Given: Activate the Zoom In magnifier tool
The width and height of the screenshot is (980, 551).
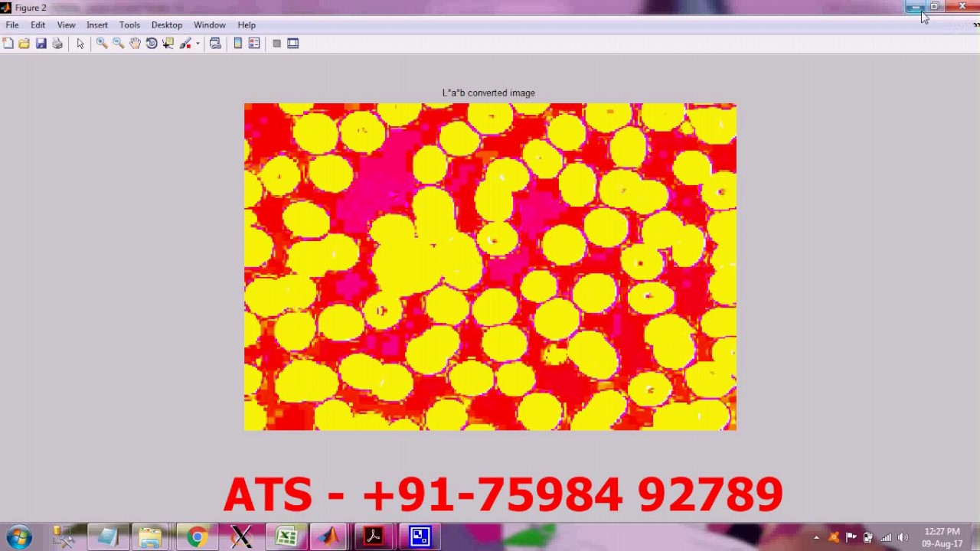Looking at the screenshot, I should [x=102, y=44].
